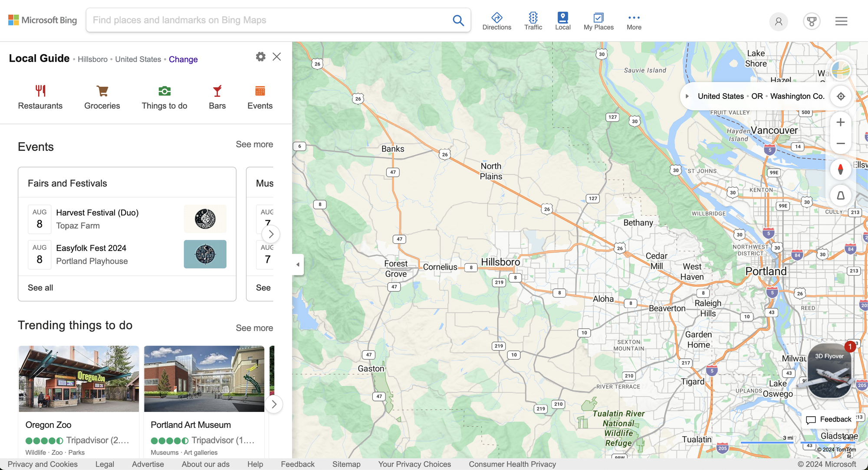
Task: Reset map compass to north
Action: click(x=841, y=170)
